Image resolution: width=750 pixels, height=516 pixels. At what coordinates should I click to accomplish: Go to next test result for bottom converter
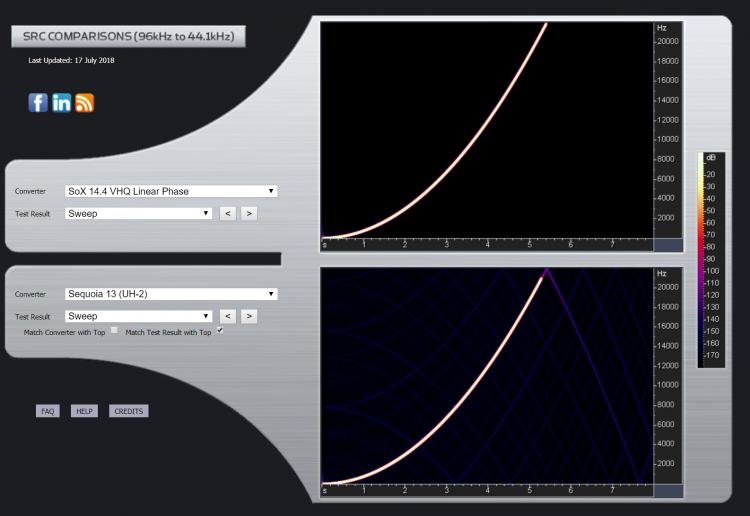pyautogui.click(x=249, y=316)
